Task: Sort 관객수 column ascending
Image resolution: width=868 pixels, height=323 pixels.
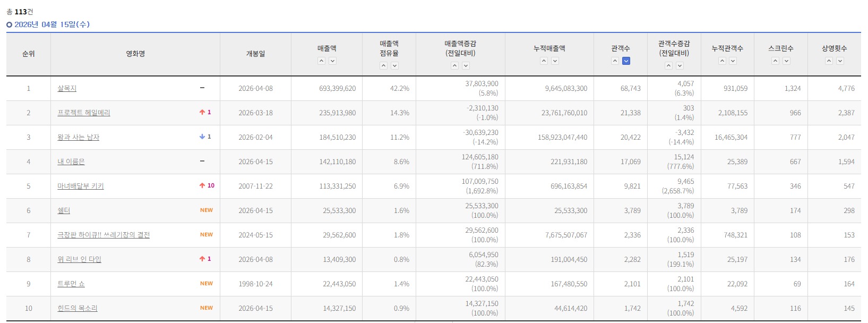Action: tap(615, 61)
